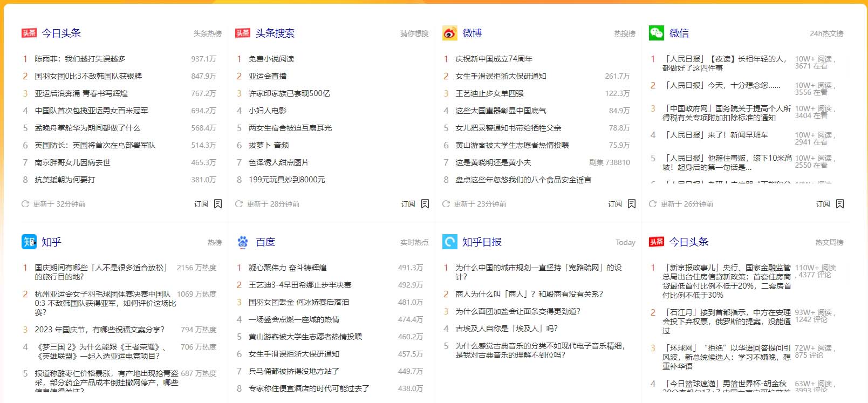Open search topic 许家印家族已套现500亿
This screenshot has width=868, height=403.
pos(289,93)
